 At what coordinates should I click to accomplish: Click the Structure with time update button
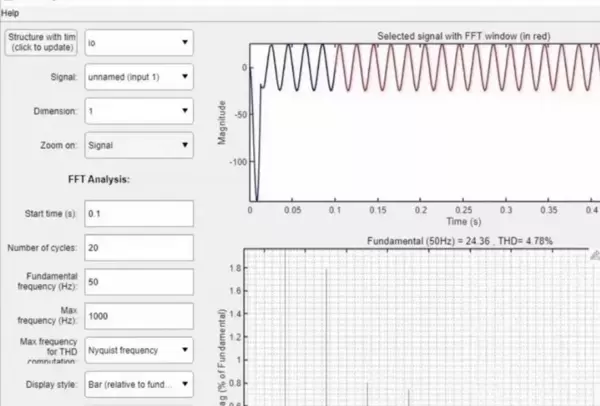(x=39, y=42)
